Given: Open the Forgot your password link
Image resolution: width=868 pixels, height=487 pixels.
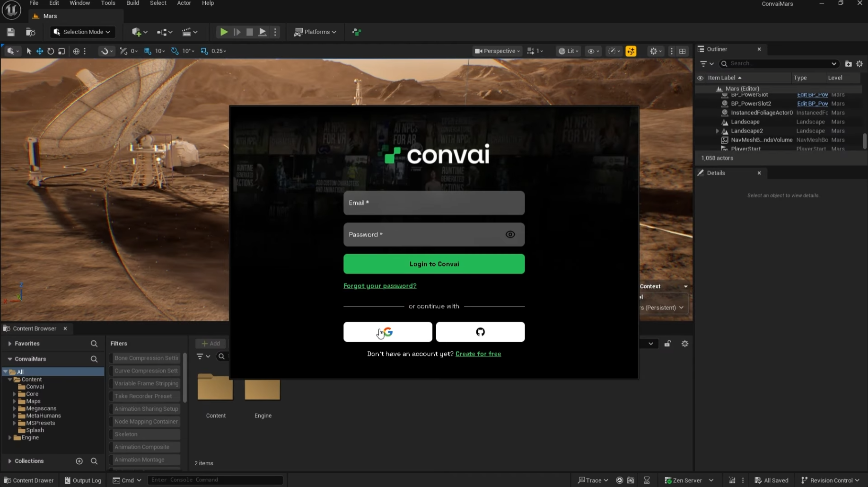Looking at the screenshot, I should tap(380, 286).
